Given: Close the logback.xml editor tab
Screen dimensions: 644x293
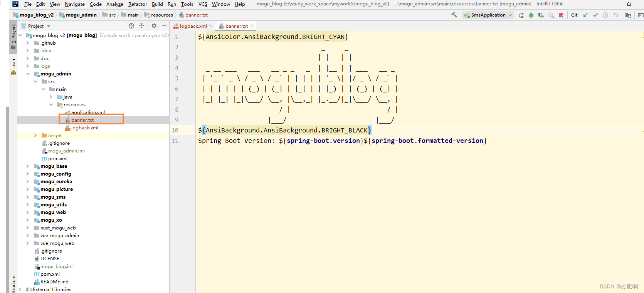Looking at the screenshot, I should [x=211, y=26].
